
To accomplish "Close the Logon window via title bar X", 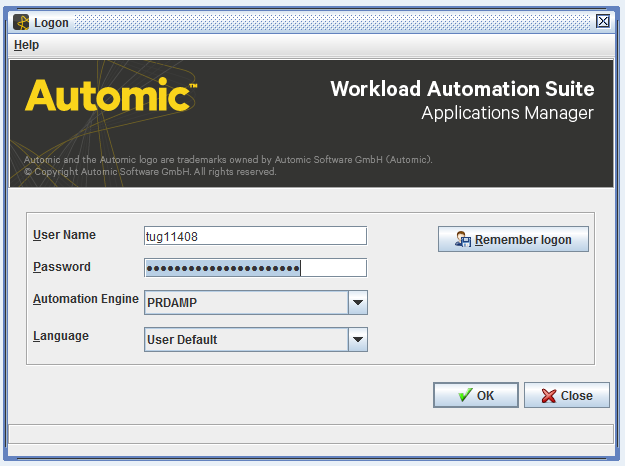I will coord(603,21).
